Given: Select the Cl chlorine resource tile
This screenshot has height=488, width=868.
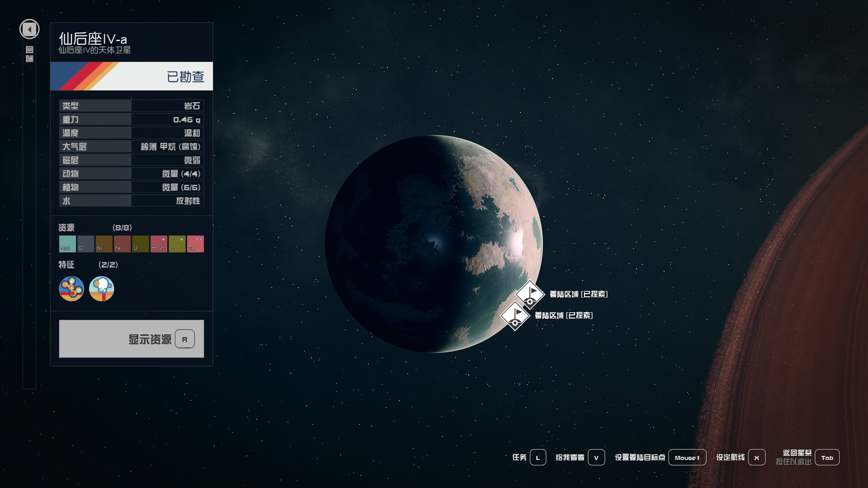Looking at the screenshot, I should [x=85, y=244].
